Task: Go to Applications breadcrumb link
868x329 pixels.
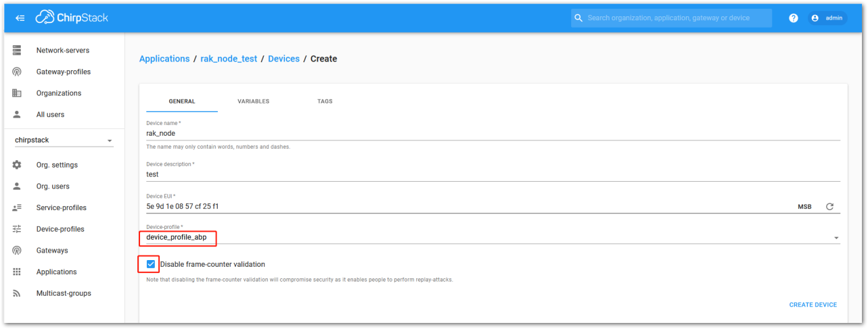Action: click(x=164, y=59)
